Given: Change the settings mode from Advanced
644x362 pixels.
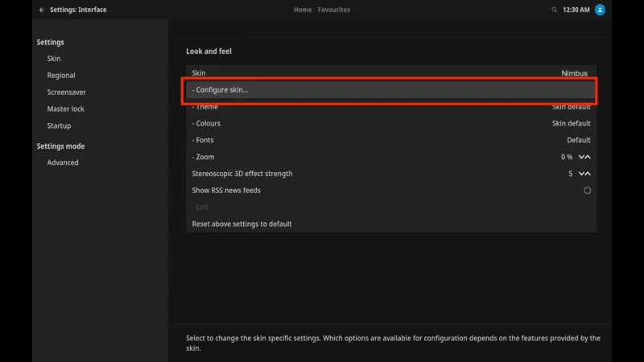Looking at the screenshot, I should coord(63,162).
